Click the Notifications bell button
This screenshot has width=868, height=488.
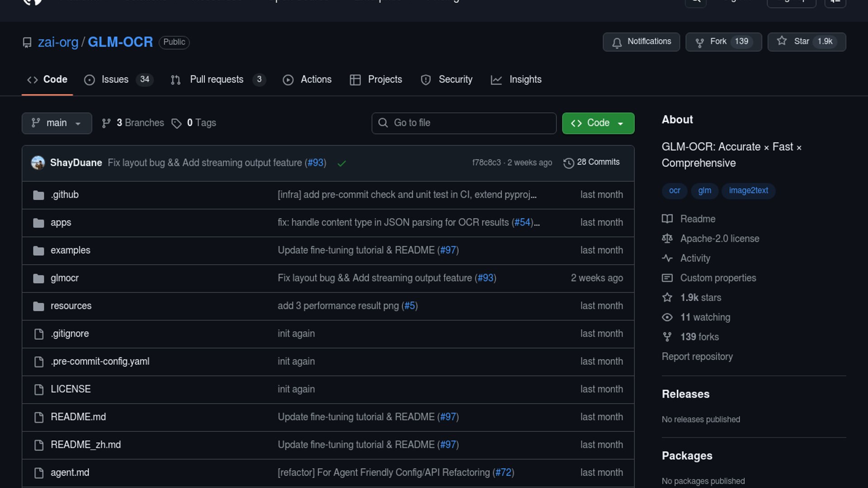click(x=641, y=42)
